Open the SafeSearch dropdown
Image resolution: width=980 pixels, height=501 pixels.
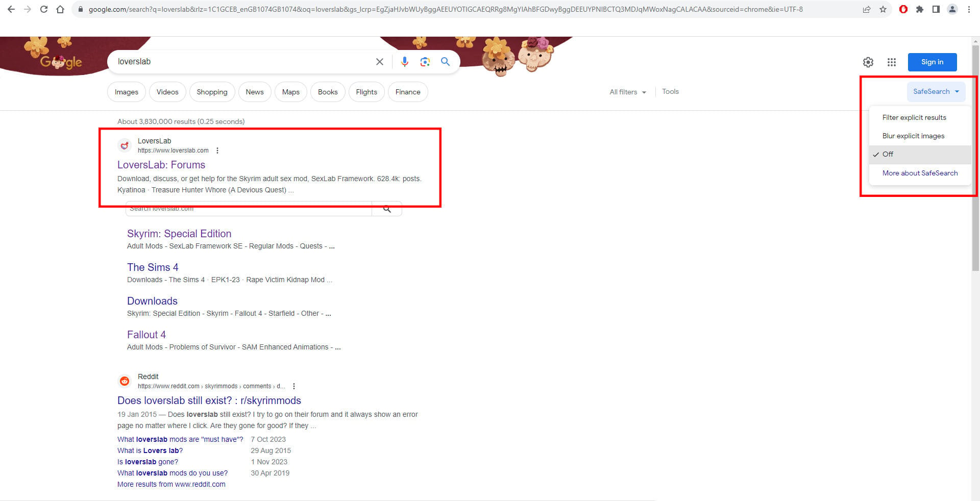[x=936, y=91]
